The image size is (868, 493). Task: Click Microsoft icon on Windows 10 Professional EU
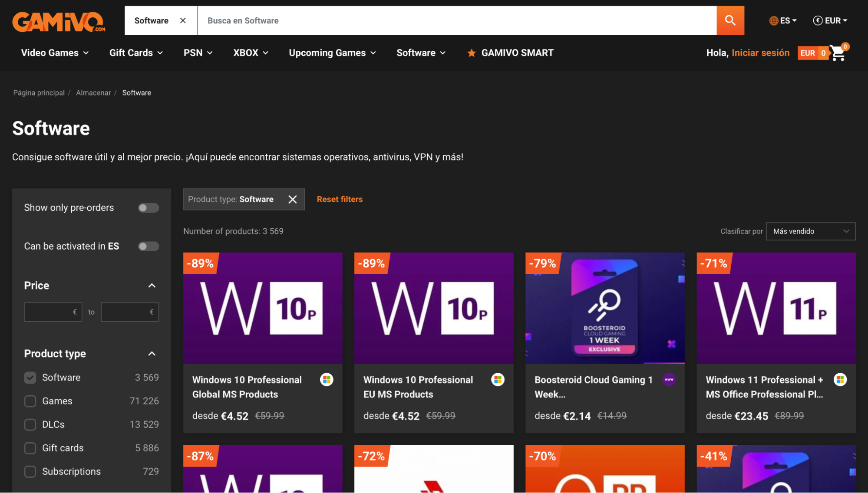click(x=498, y=380)
